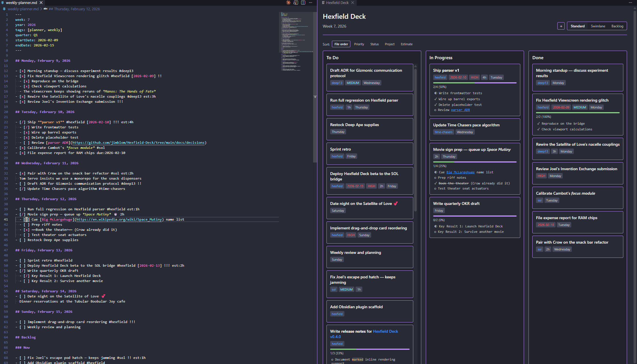Open the 'Restock Deep Ape supplies' card

(x=370, y=129)
